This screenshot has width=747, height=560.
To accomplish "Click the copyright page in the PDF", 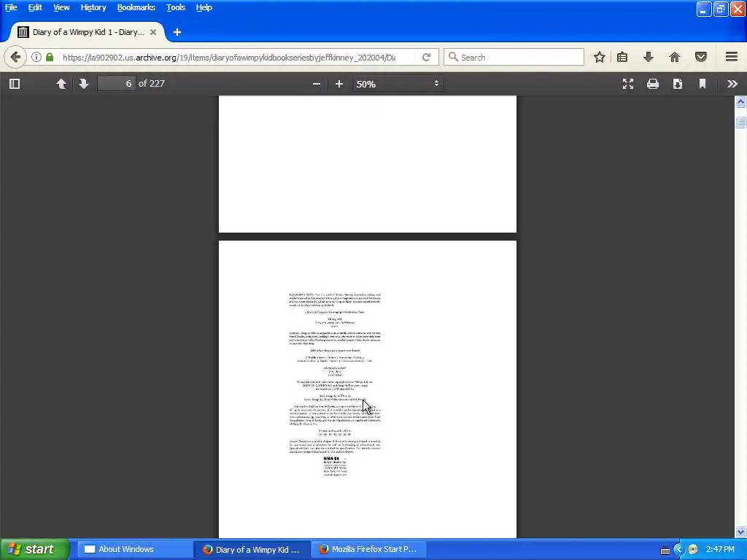I will click(x=368, y=389).
